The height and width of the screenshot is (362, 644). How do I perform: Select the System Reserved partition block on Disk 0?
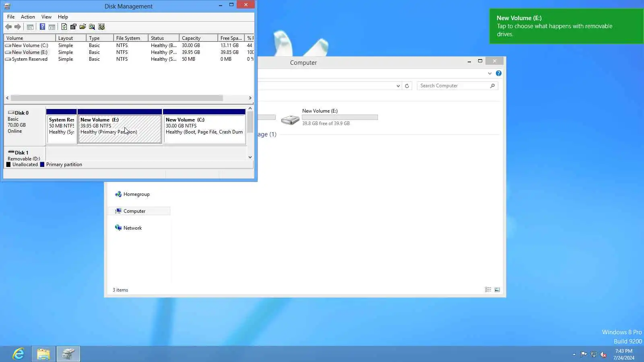[x=62, y=126]
